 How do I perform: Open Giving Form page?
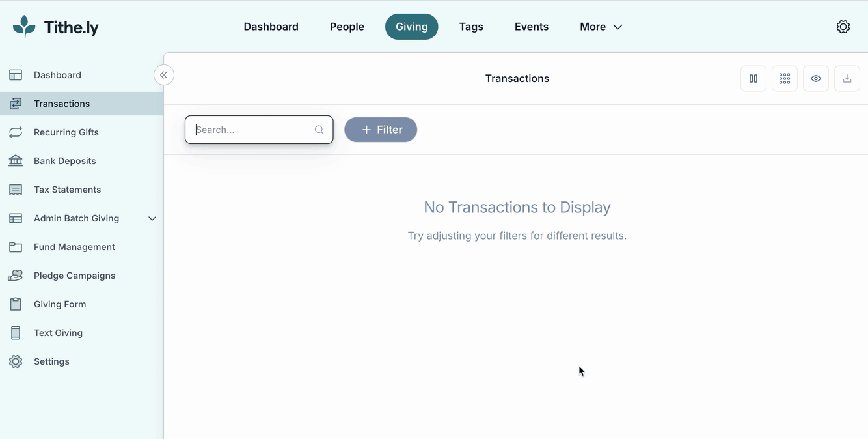click(x=60, y=304)
